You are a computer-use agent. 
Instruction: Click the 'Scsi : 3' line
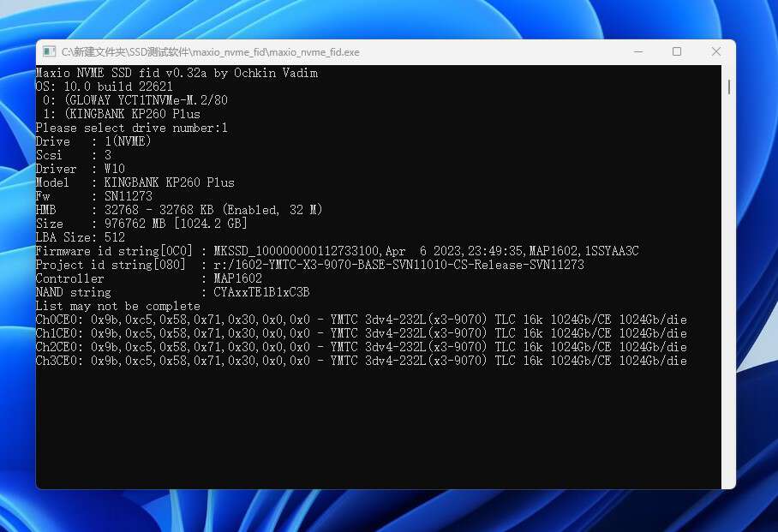(x=74, y=155)
